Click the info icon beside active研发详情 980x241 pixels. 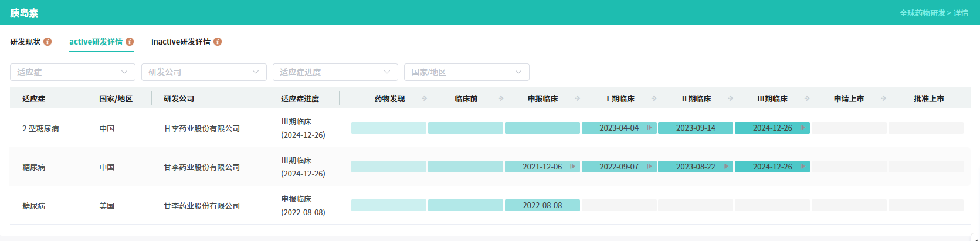[130, 42]
